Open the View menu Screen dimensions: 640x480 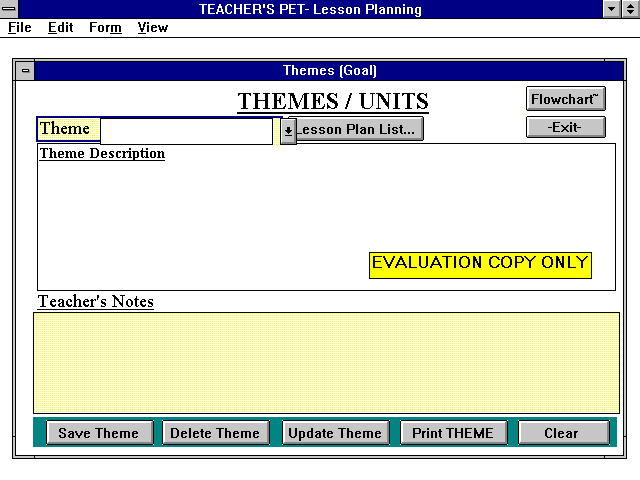(x=153, y=28)
